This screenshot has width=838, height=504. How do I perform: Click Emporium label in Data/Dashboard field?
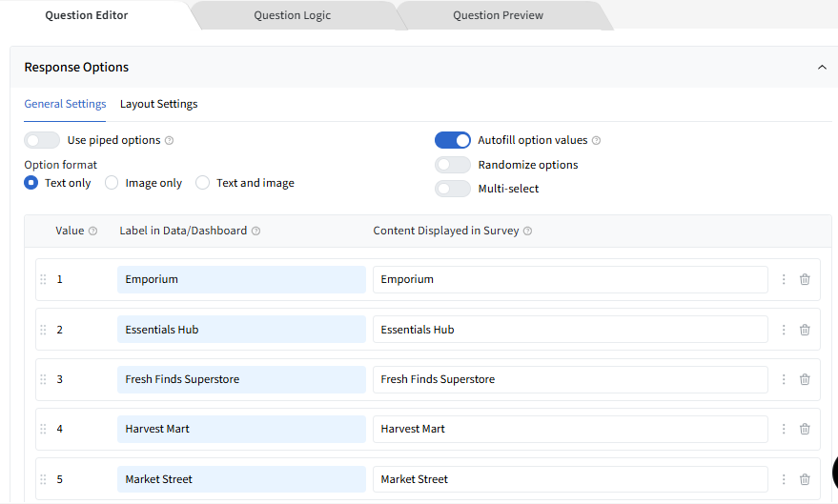(241, 279)
